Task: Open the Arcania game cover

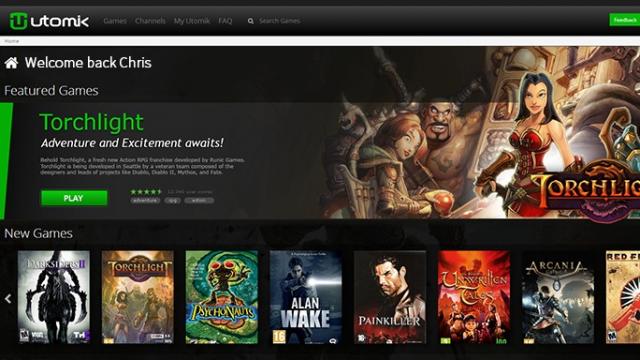Action: point(558,297)
